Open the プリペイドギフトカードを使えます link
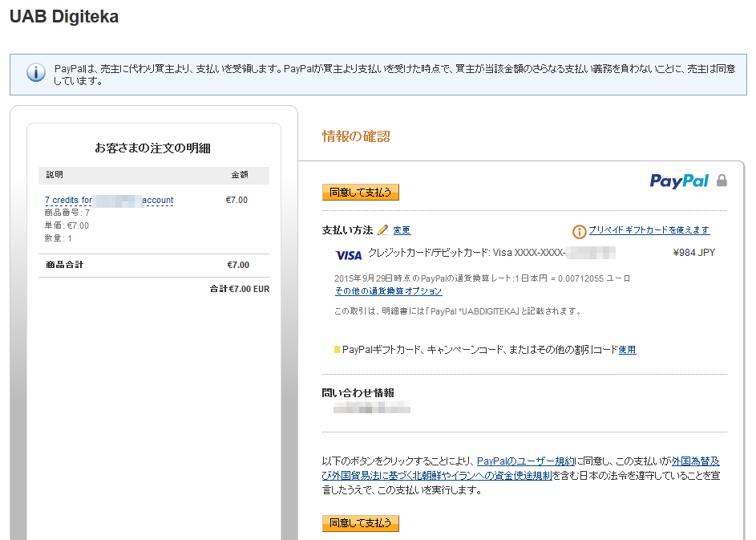 point(649,229)
